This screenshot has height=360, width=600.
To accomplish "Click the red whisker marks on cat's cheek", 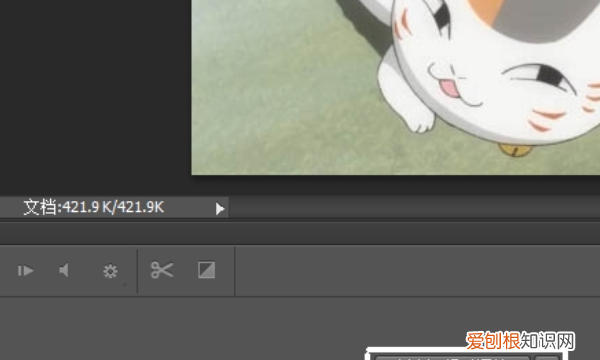I will pyautogui.click(x=547, y=119).
